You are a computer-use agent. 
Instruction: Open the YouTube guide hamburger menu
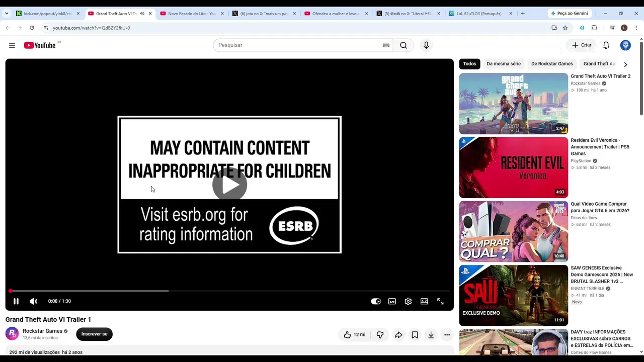click(12, 45)
